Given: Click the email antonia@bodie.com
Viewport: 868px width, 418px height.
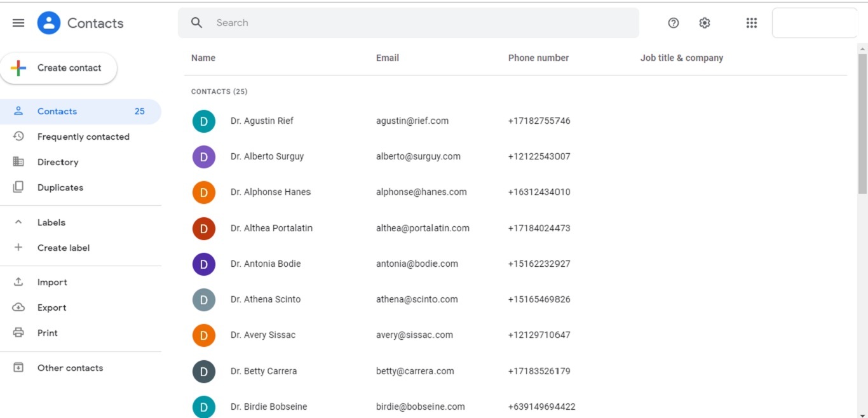Looking at the screenshot, I should pos(417,264).
